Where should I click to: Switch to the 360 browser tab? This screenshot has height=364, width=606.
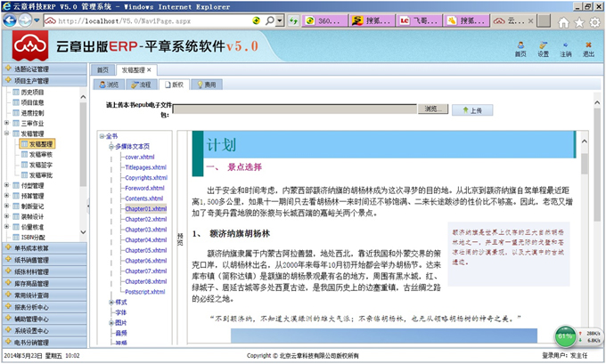(324, 20)
